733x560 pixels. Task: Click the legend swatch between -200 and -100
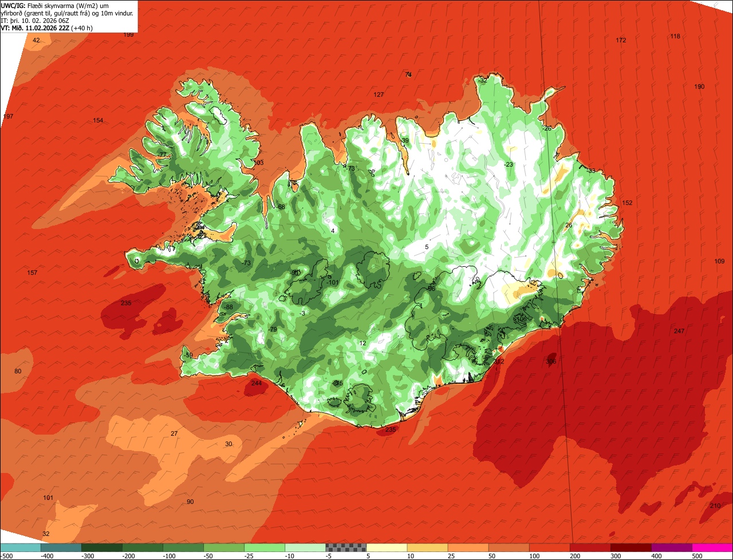pyautogui.click(x=143, y=547)
